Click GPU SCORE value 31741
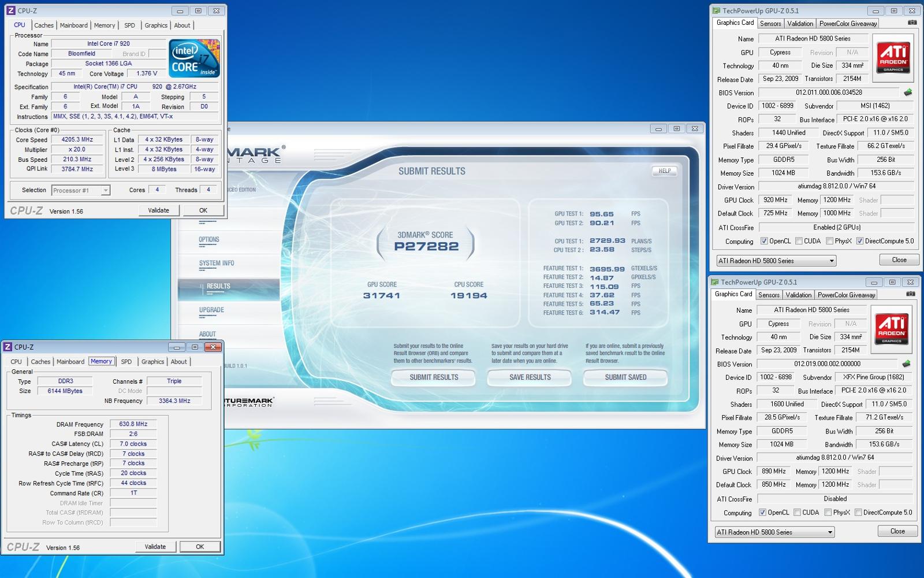 [382, 295]
